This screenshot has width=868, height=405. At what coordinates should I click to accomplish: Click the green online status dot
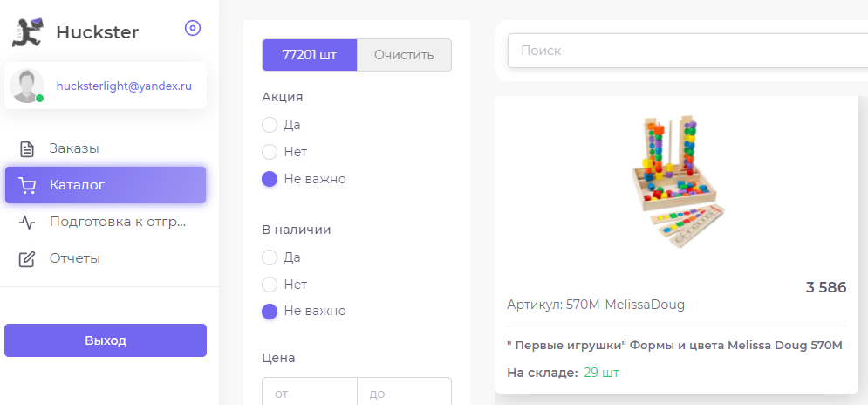tap(40, 98)
